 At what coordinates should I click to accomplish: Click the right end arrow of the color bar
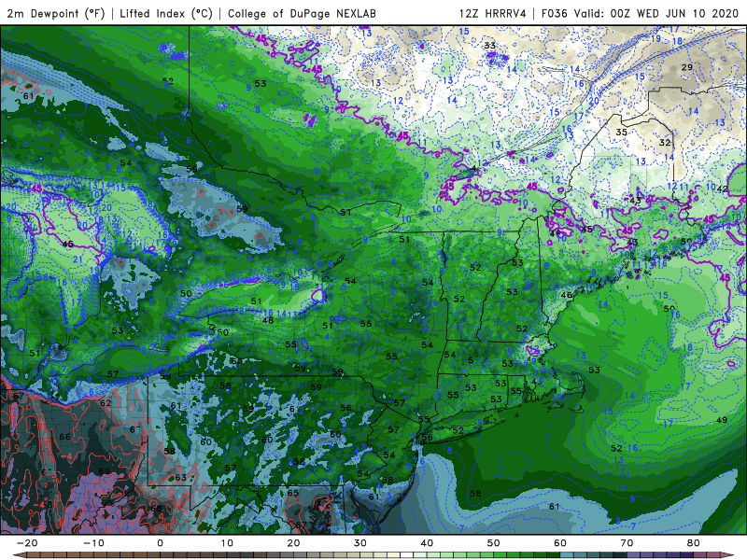pyautogui.click(x=726, y=555)
